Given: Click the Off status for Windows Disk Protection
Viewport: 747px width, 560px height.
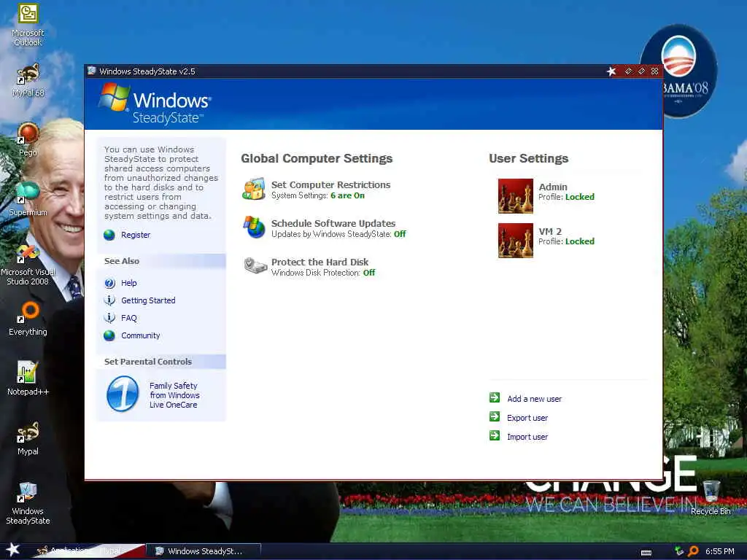Looking at the screenshot, I should coord(368,273).
